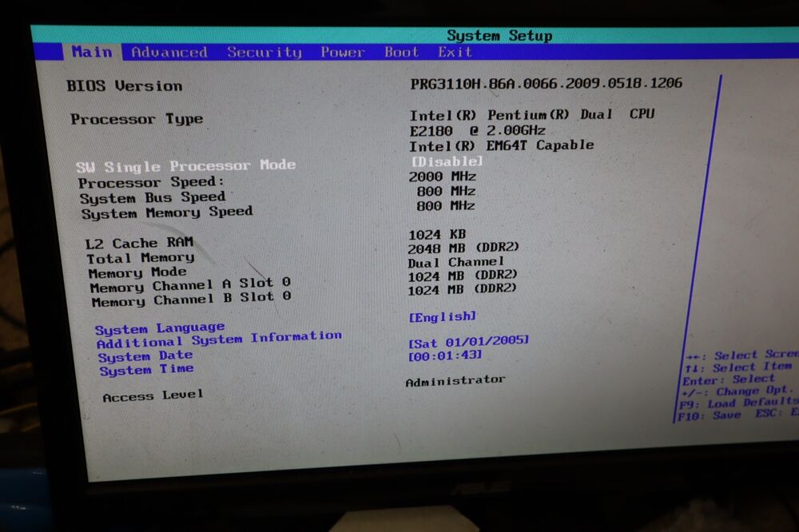Select the System Language option
The image size is (799, 532).
160,328
